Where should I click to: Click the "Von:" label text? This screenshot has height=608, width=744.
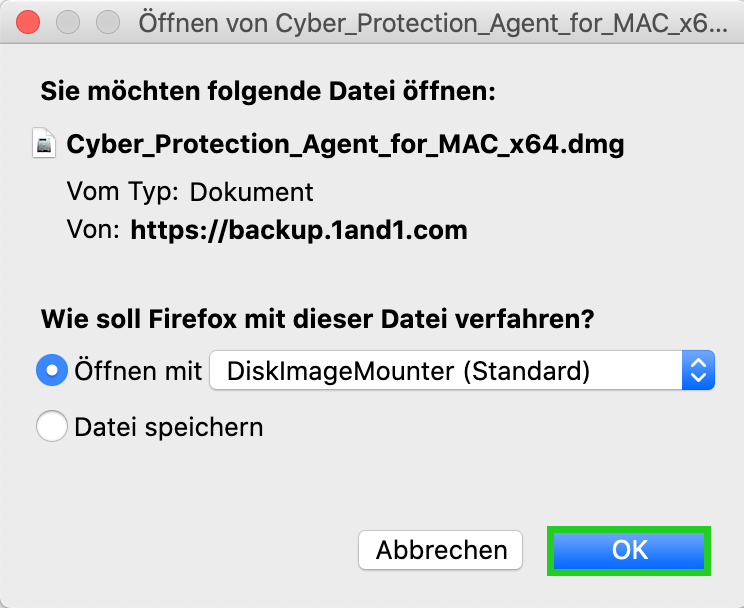[x=93, y=230]
